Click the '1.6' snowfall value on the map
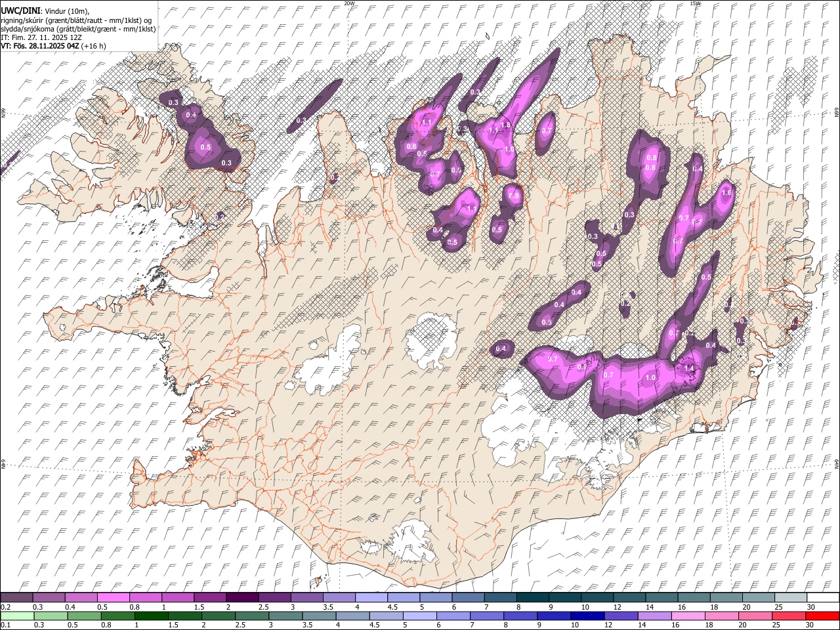840x630 pixels. (726, 193)
